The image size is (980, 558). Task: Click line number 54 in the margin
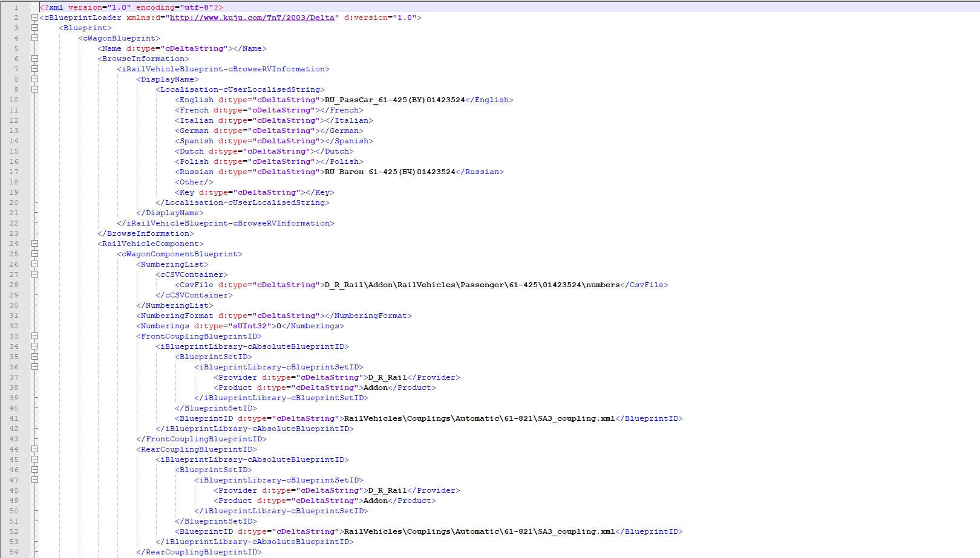pos(14,552)
